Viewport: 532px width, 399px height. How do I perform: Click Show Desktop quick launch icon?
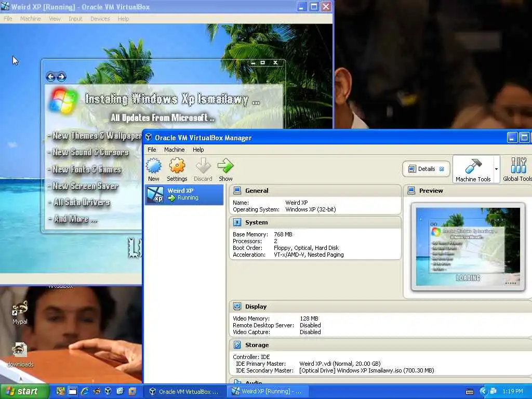point(73,391)
